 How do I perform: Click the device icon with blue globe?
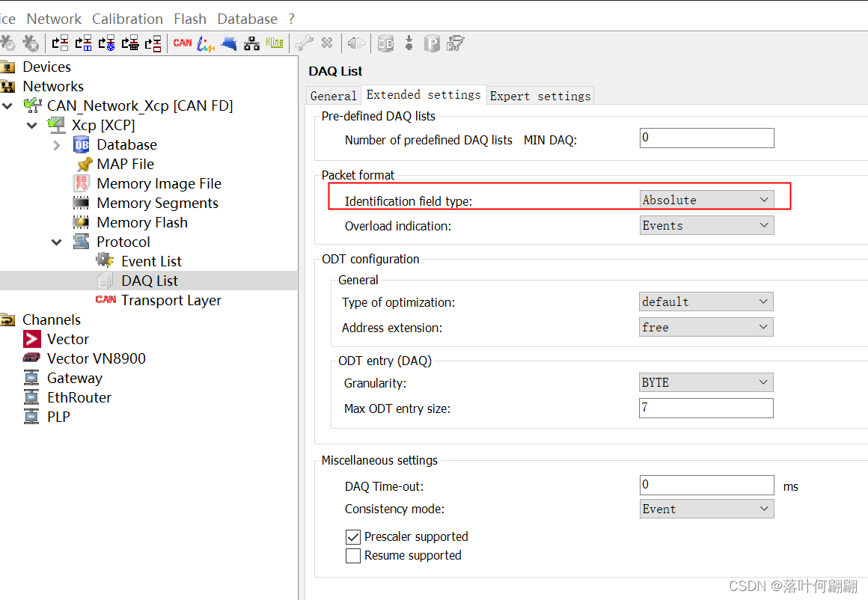tap(107, 43)
